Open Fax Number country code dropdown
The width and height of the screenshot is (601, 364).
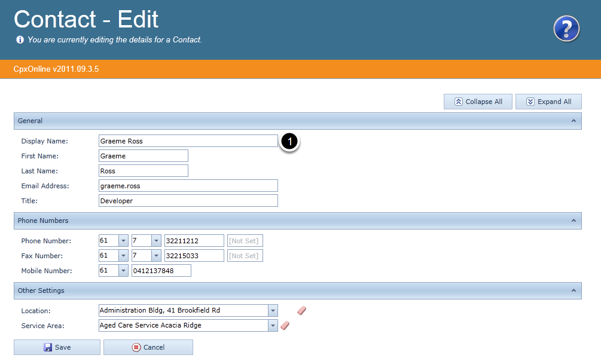(x=123, y=256)
